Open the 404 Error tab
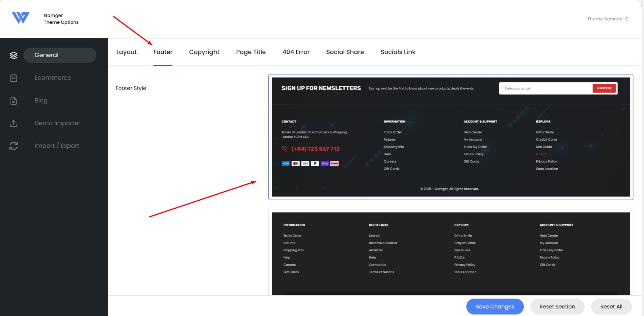Screen dimensions: 644x316 [296, 52]
